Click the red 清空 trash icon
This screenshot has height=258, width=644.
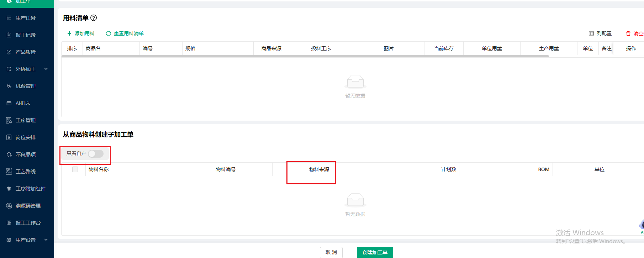click(628, 33)
